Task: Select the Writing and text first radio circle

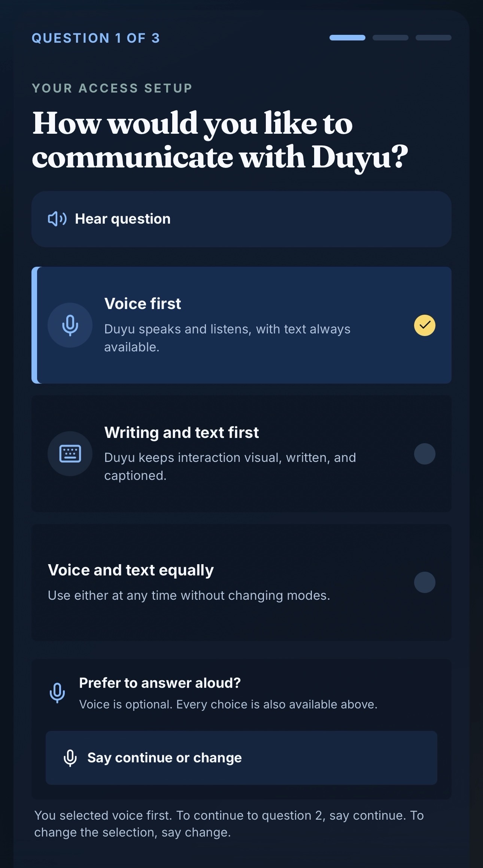Action: pyautogui.click(x=425, y=454)
